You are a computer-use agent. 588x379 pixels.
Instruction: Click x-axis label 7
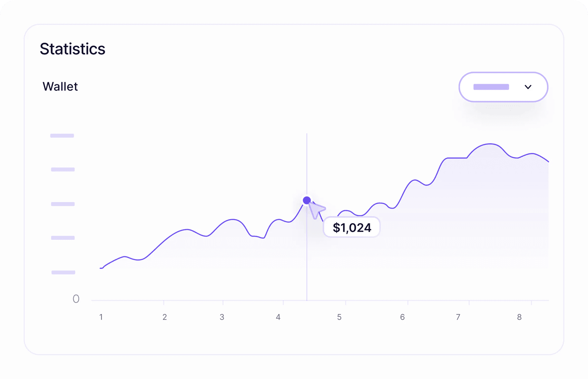458,317
